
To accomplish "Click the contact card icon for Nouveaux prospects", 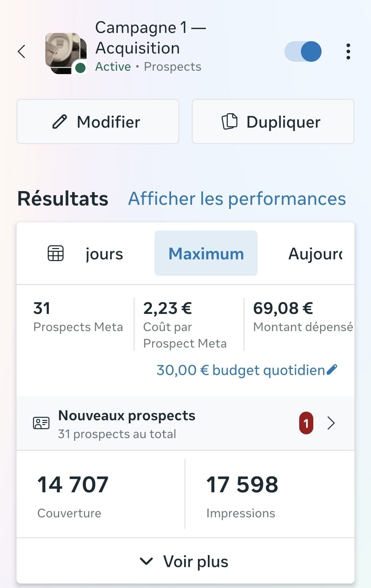I will pyautogui.click(x=41, y=423).
